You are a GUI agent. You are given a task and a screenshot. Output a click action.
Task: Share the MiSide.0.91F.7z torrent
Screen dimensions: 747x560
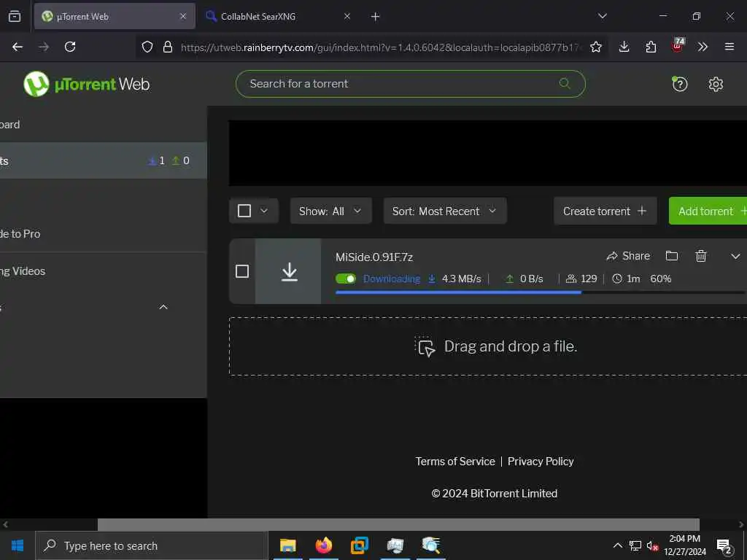628,256
